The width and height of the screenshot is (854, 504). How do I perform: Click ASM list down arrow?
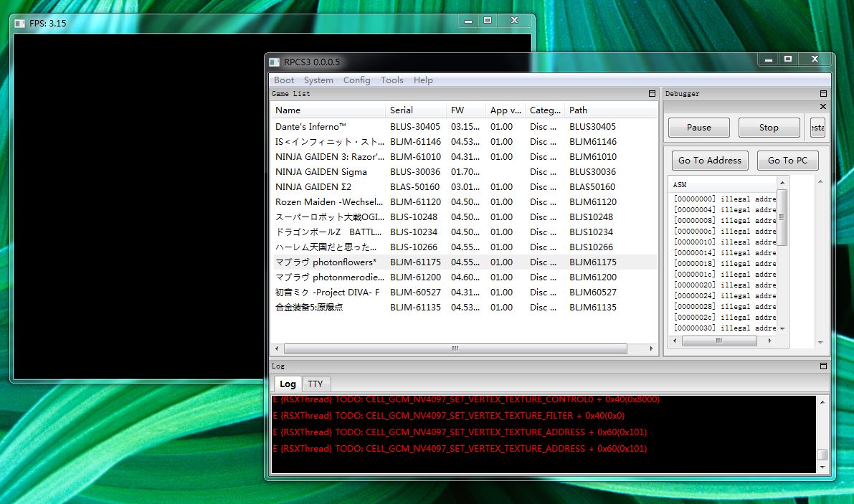[782, 329]
